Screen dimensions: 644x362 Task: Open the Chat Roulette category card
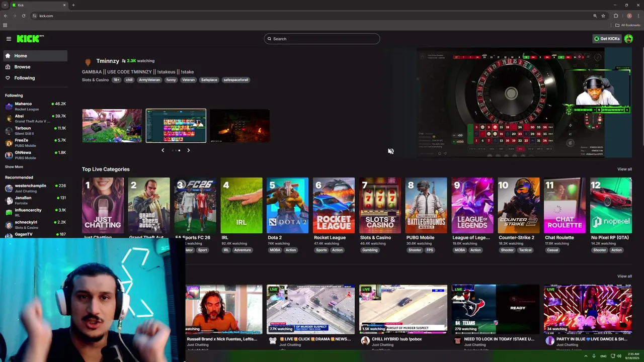pyautogui.click(x=565, y=205)
